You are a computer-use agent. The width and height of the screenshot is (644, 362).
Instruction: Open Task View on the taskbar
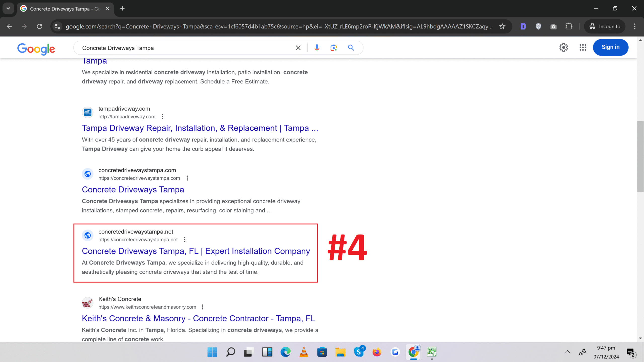(249, 352)
